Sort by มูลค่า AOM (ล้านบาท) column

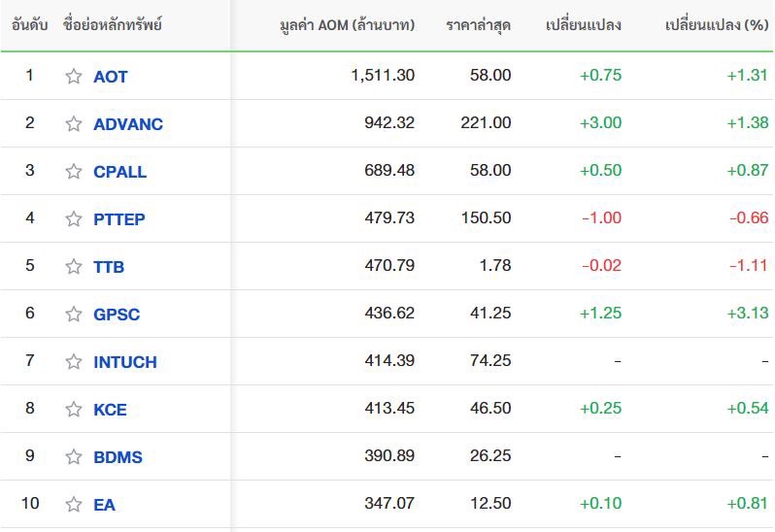(x=347, y=24)
